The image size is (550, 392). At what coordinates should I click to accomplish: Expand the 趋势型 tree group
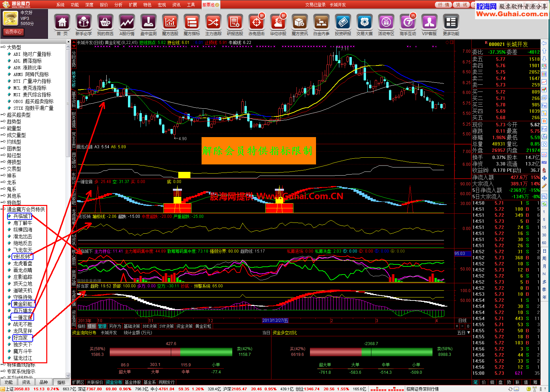click(3, 122)
